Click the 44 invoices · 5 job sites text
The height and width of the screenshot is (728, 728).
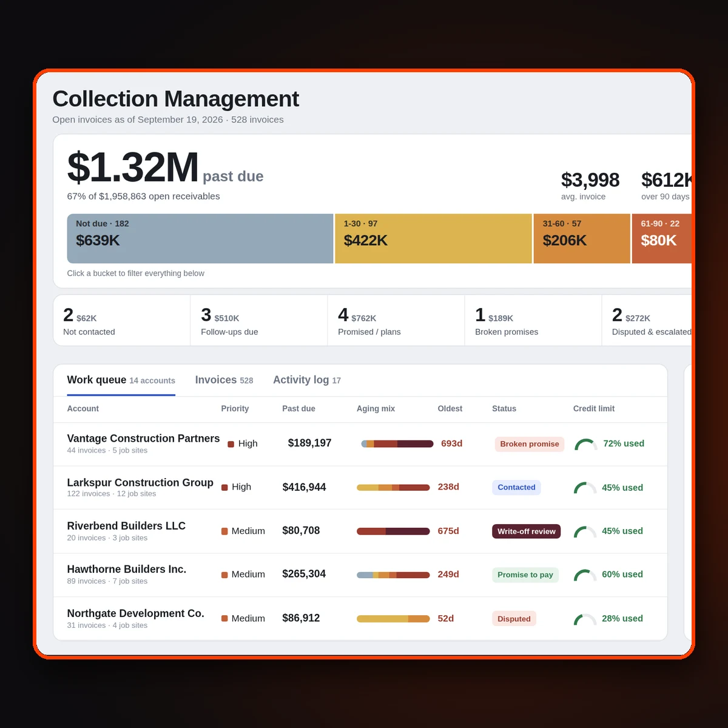[107, 450]
